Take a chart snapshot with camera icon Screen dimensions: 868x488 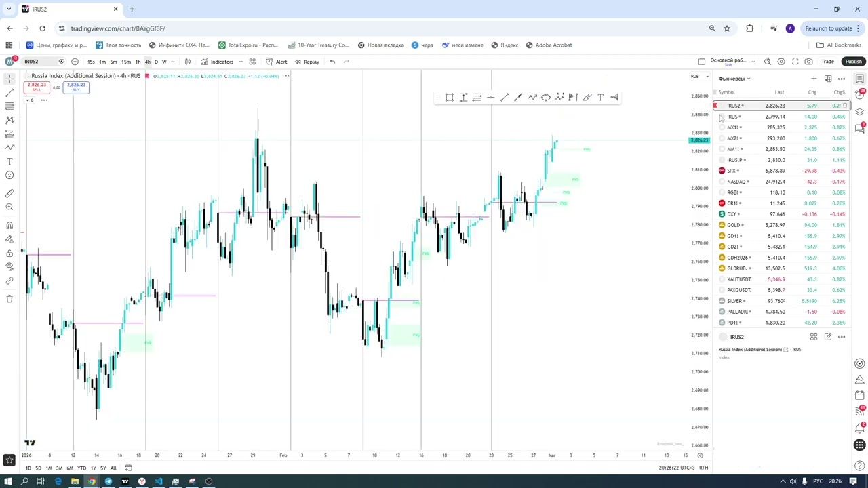(808, 62)
